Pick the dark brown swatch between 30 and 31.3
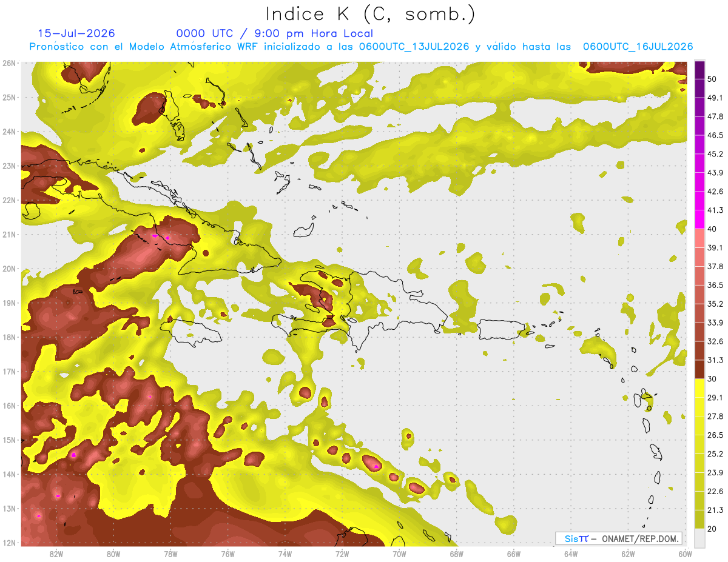Viewport: 728px width, 562px height. [x=700, y=369]
